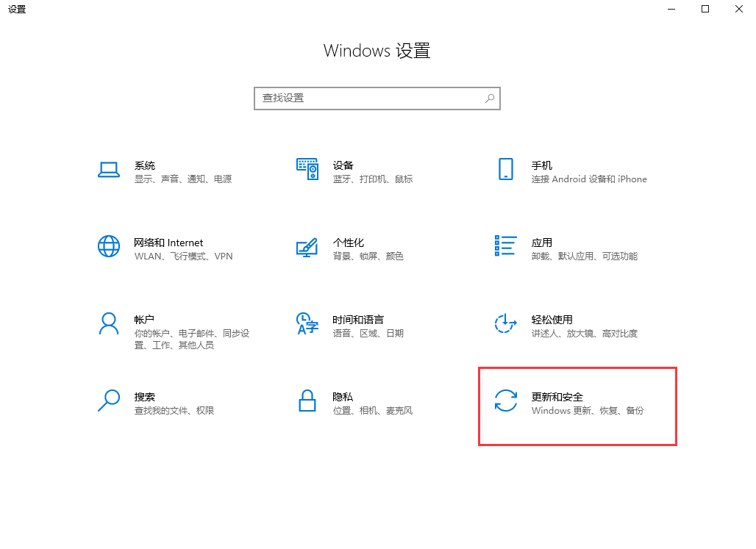Click the 搜索 magnifier icon
Screen dimensions: 756x549
[x=109, y=401]
